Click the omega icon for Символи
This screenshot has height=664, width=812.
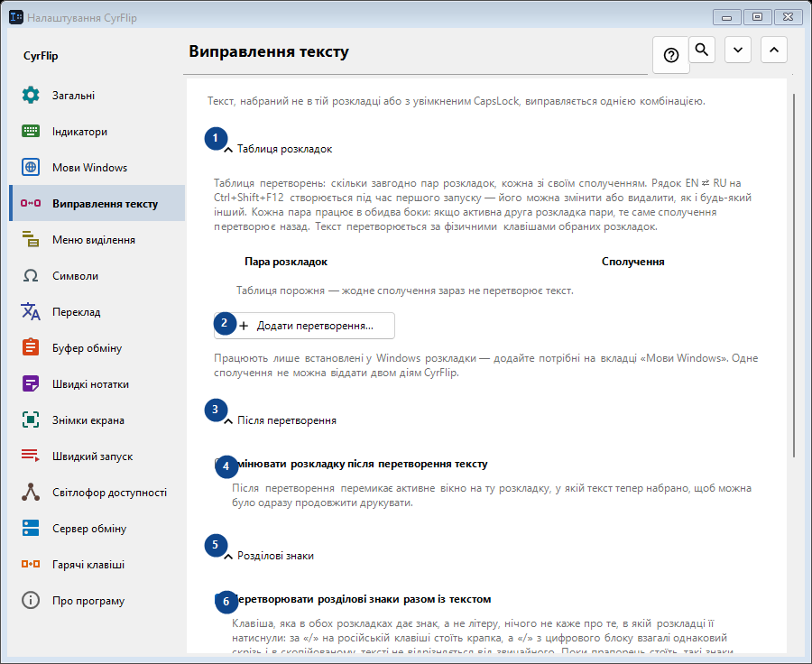pos(31,275)
